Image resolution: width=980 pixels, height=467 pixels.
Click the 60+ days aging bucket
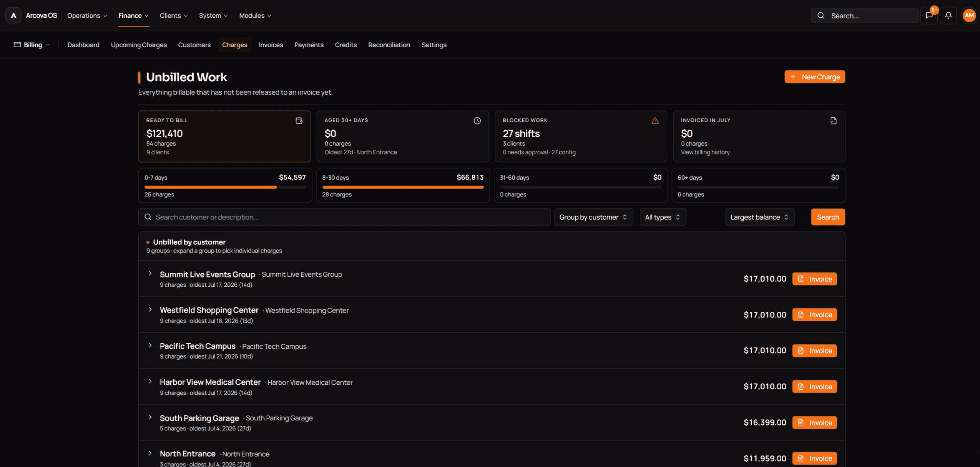tap(758, 185)
